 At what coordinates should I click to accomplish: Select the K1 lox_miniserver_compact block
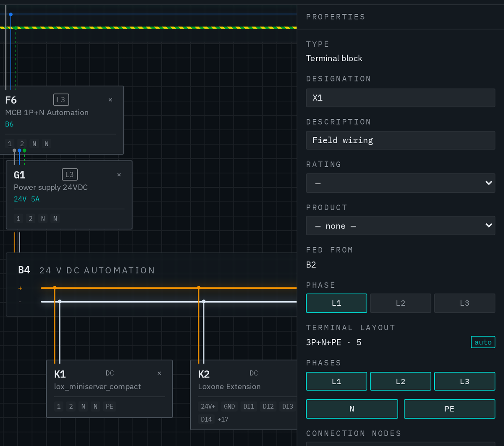click(x=109, y=388)
